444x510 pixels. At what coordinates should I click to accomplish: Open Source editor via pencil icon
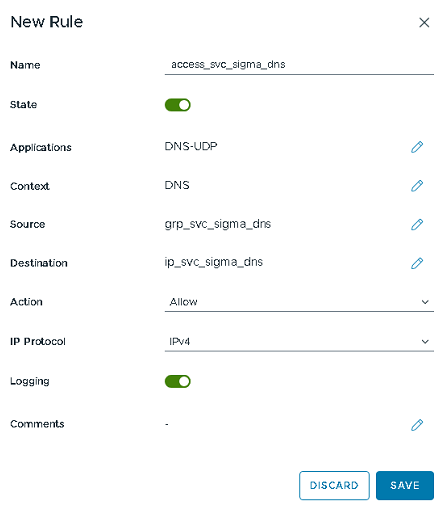pos(417,224)
